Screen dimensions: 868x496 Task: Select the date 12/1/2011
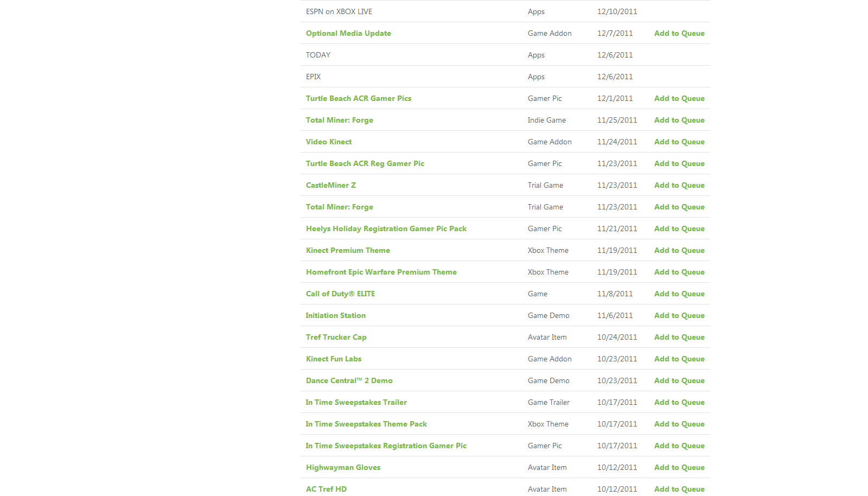click(615, 98)
